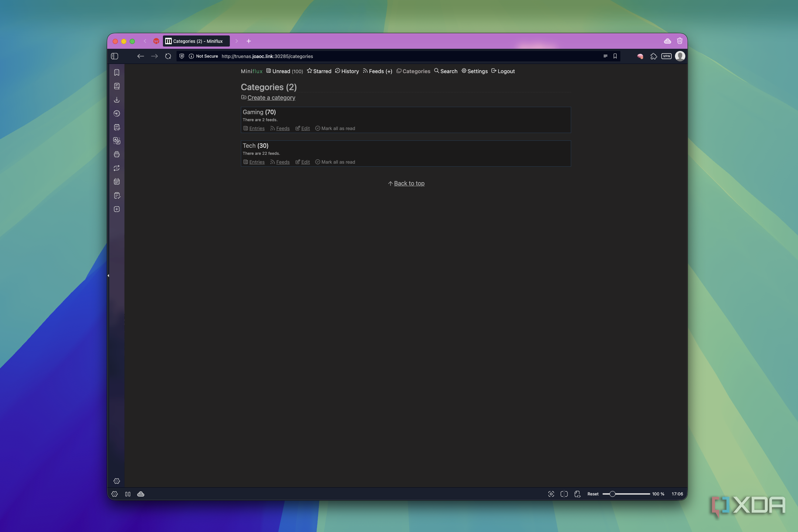Open the History panel in sidebar
Viewport: 798px width, 532px height.
[x=117, y=113]
